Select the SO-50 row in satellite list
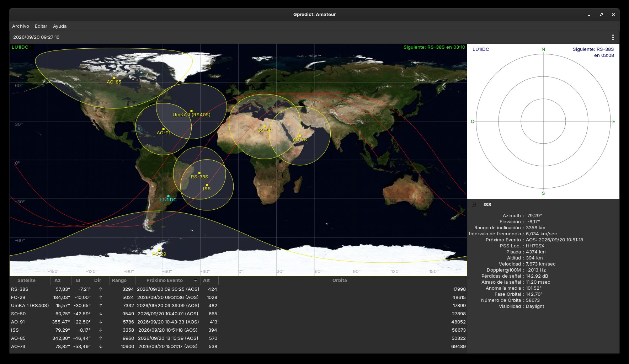The image size is (629, 364). point(238,314)
